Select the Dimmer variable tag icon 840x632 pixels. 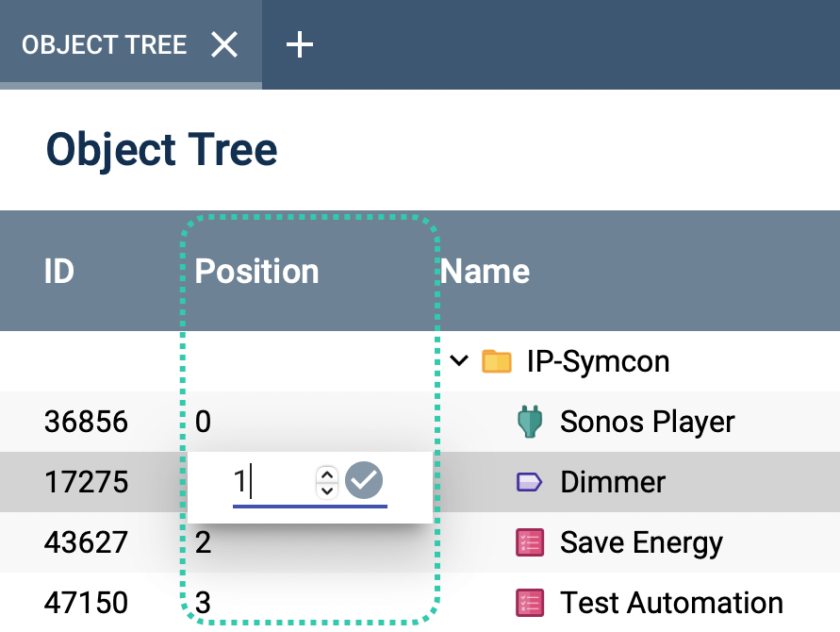click(x=530, y=482)
